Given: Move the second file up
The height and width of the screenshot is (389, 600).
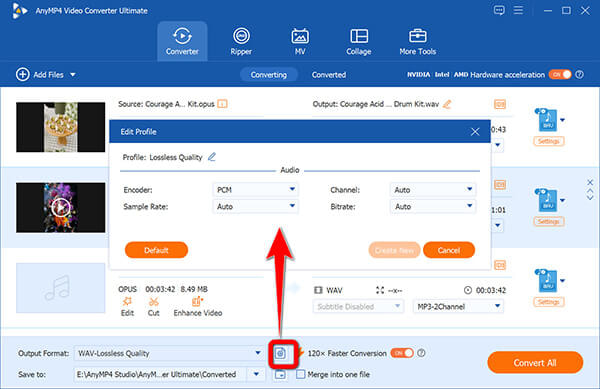Looking at the screenshot, I should (x=590, y=190).
